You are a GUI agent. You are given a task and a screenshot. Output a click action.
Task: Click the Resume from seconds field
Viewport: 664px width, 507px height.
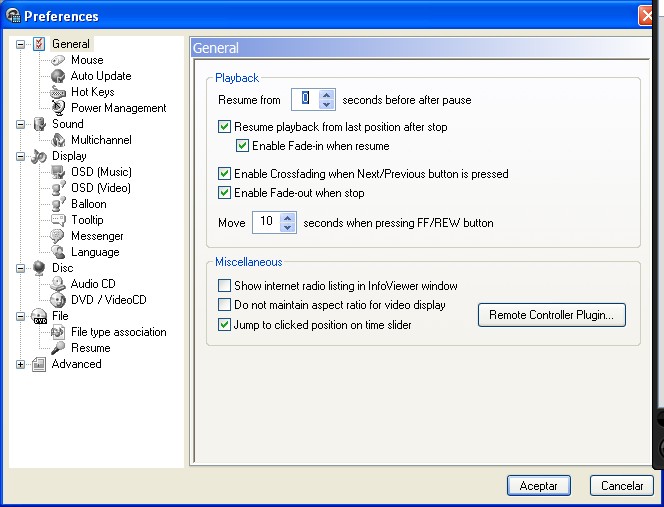306,100
